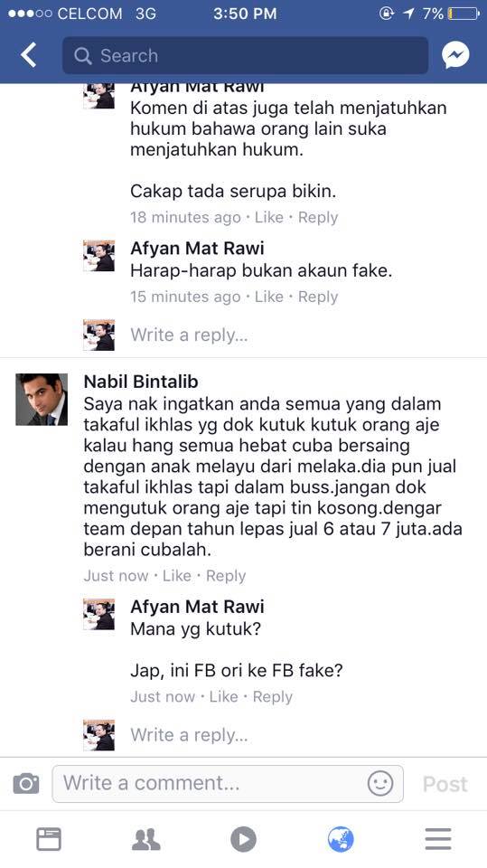
Task: Open the hamburger More menu
Action: pyautogui.click(x=438, y=839)
